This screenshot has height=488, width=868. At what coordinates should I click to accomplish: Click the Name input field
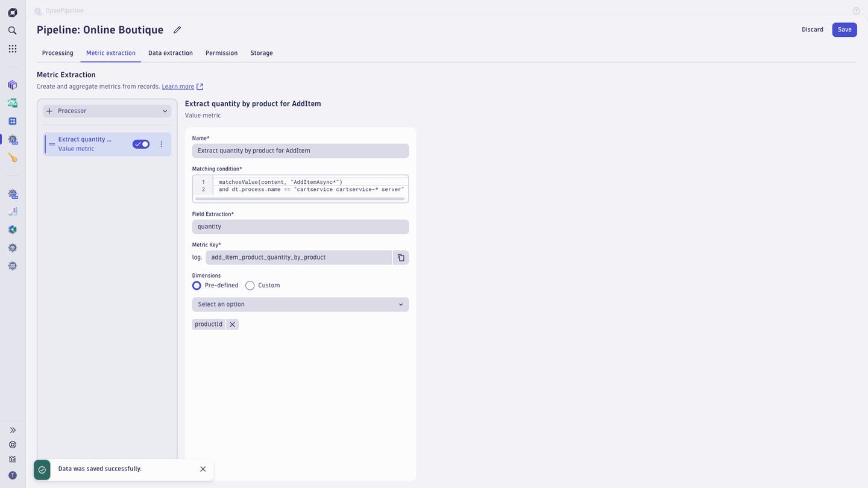coord(301,151)
